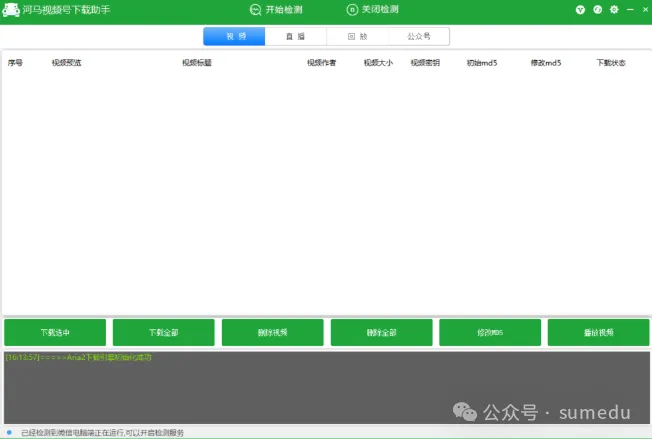Switch to the 回放 tab

tap(357, 36)
